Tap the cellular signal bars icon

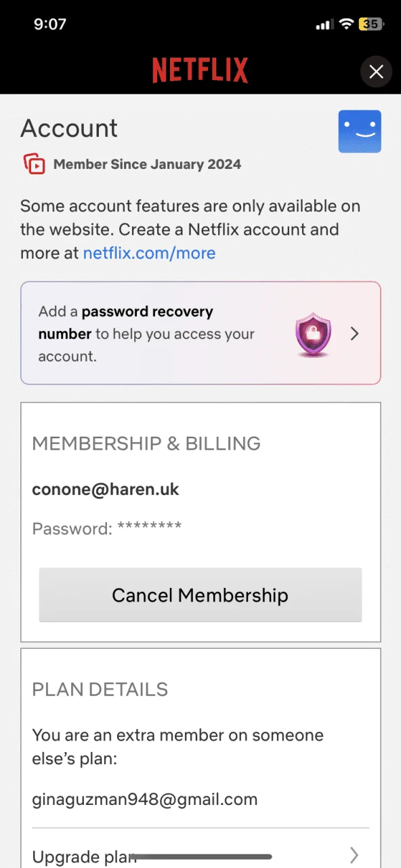324,25
